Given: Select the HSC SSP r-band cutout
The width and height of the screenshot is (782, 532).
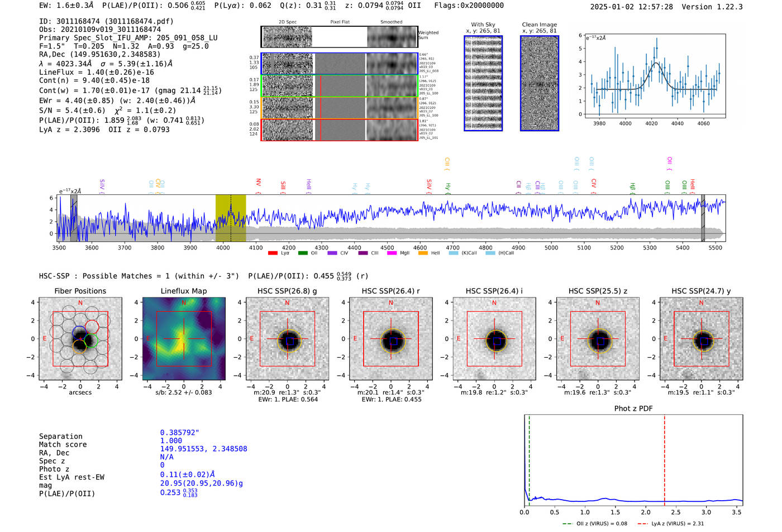Looking at the screenshot, I should (x=391, y=339).
